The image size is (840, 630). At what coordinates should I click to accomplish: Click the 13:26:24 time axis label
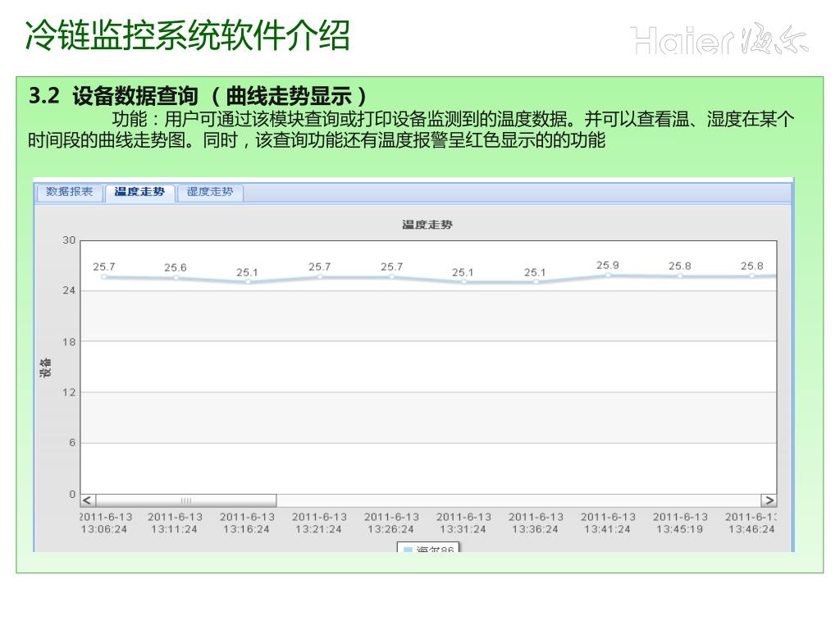[x=391, y=523]
